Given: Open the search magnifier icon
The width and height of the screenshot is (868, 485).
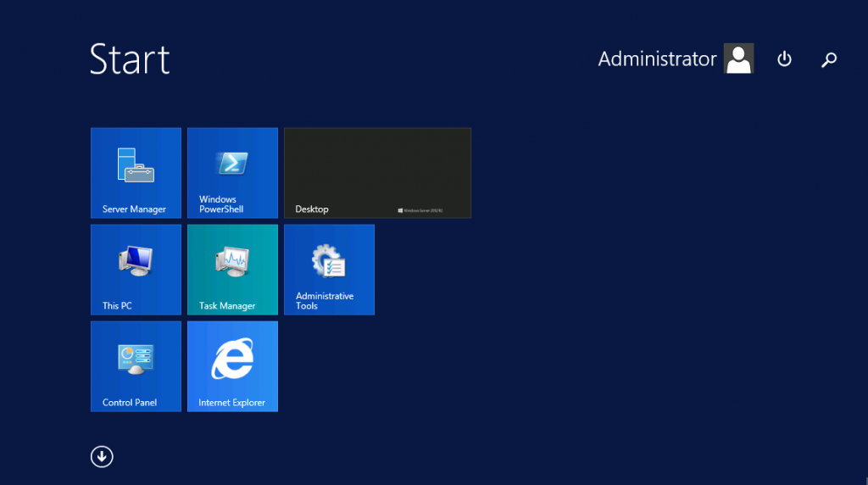Looking at the screenshot, I should [x=829, y=59].
